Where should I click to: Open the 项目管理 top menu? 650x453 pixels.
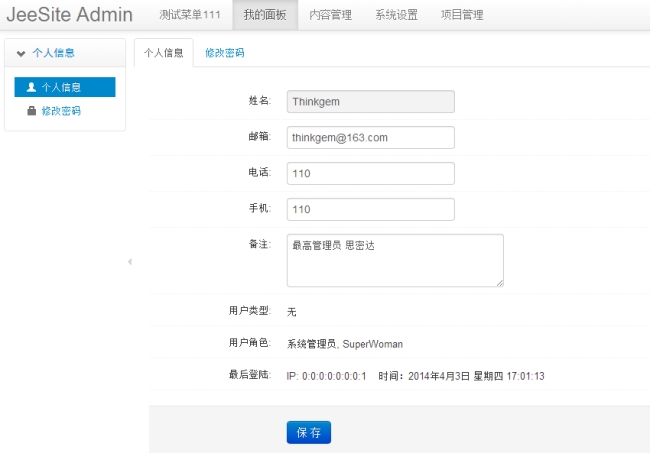[462, 15]
